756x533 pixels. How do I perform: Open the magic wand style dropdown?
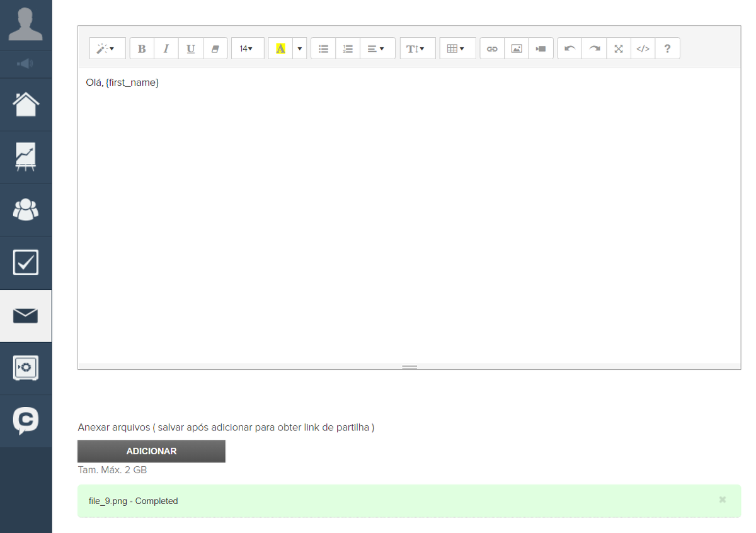(x=107, y=49)
